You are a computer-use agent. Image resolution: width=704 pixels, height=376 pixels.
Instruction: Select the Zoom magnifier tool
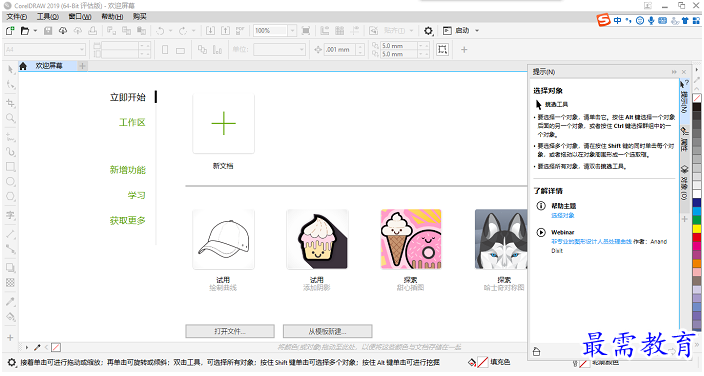coord(10,118)
